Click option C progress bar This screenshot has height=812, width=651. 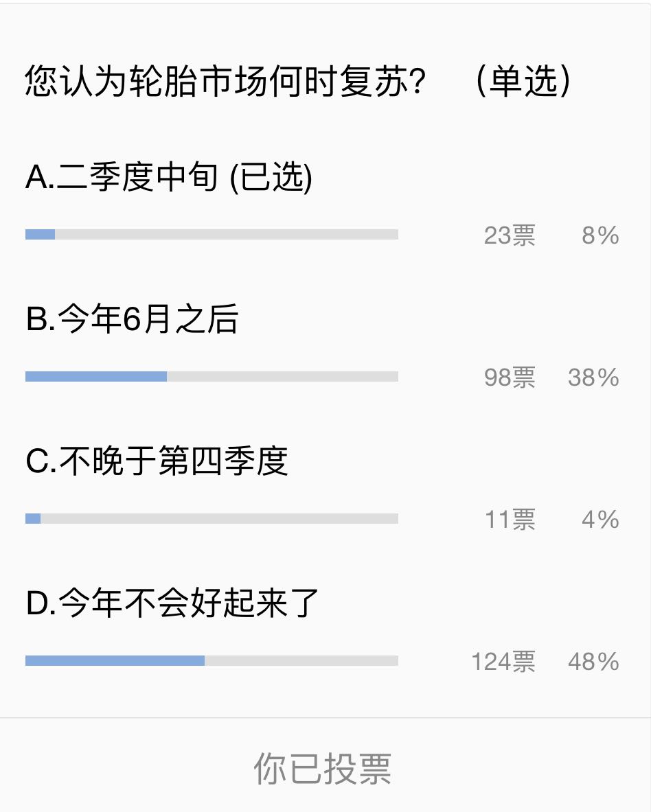[x=212, y=518]
